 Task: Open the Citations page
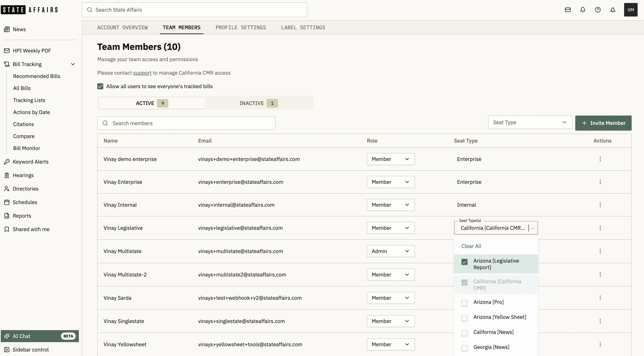click(x=23, y=124)
